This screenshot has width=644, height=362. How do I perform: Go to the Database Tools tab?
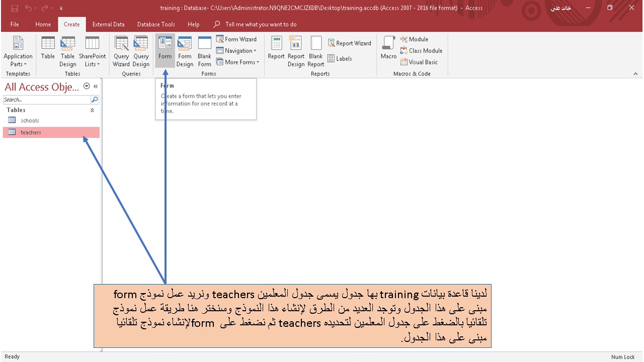[x=156, y=24]
